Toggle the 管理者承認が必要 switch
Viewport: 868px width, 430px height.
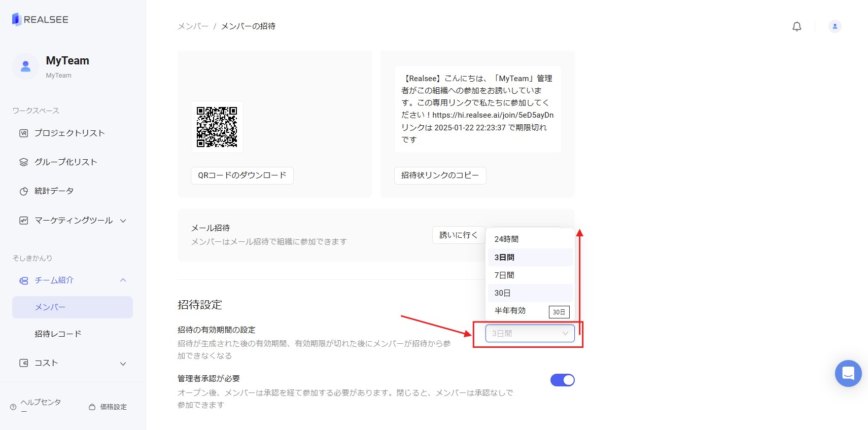point(563,380)
